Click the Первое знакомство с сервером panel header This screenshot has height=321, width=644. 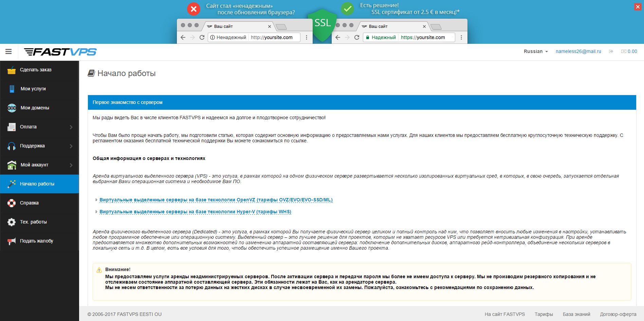[x=362, y=102]
